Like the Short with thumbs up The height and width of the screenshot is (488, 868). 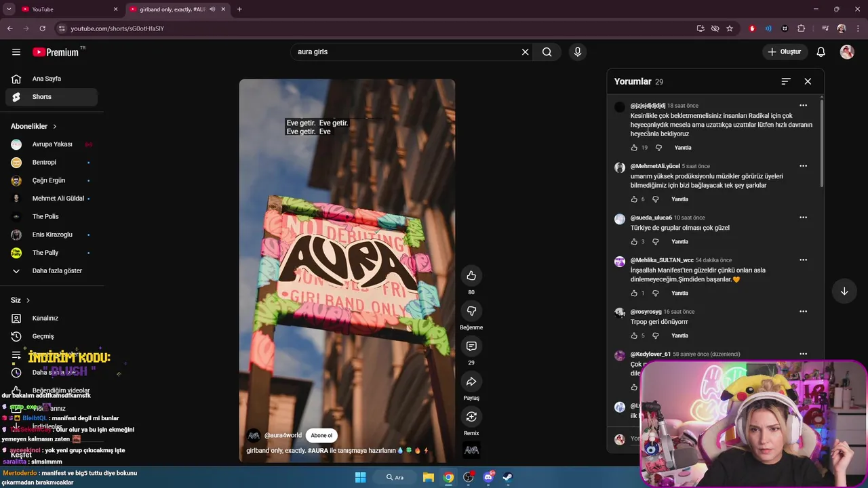coord(471,276)
